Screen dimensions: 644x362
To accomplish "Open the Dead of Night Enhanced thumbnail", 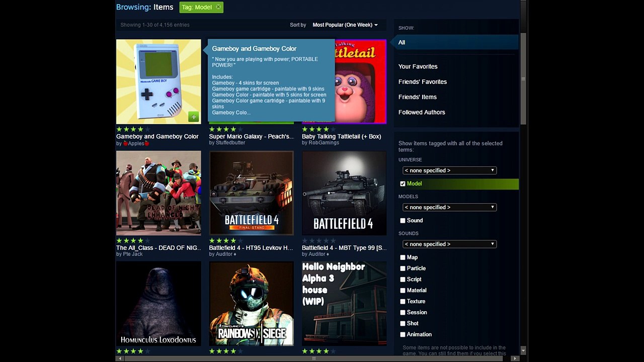I will coord(158,193).
